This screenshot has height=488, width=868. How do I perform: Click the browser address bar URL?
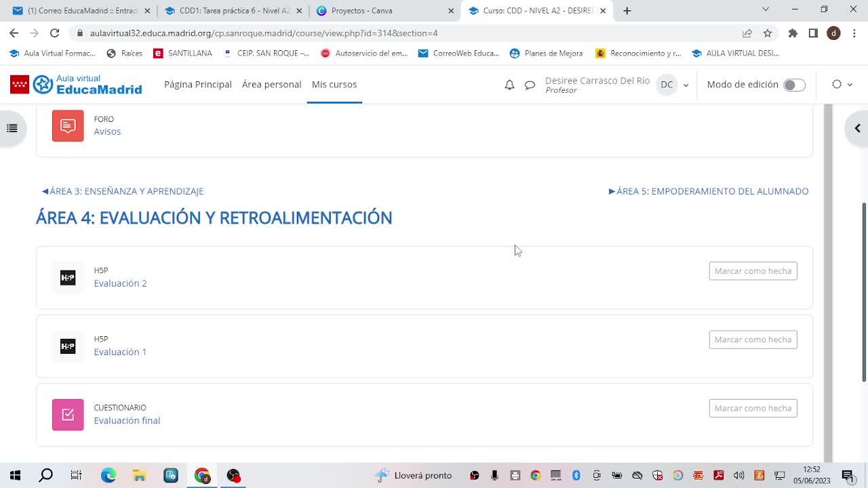[264, 33]
